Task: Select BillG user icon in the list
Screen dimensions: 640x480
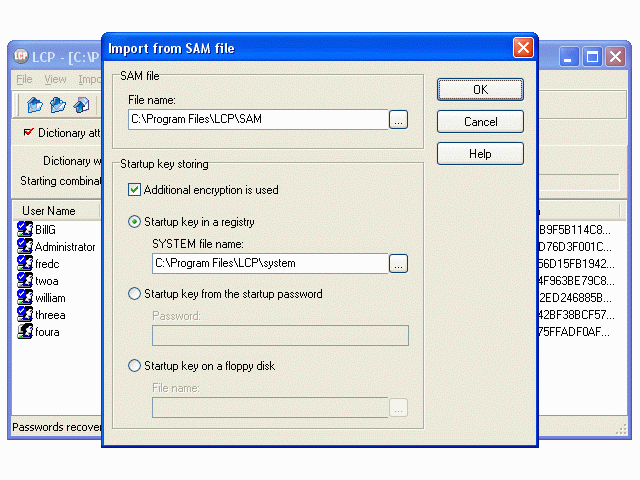Action: (x=25, y=229)
